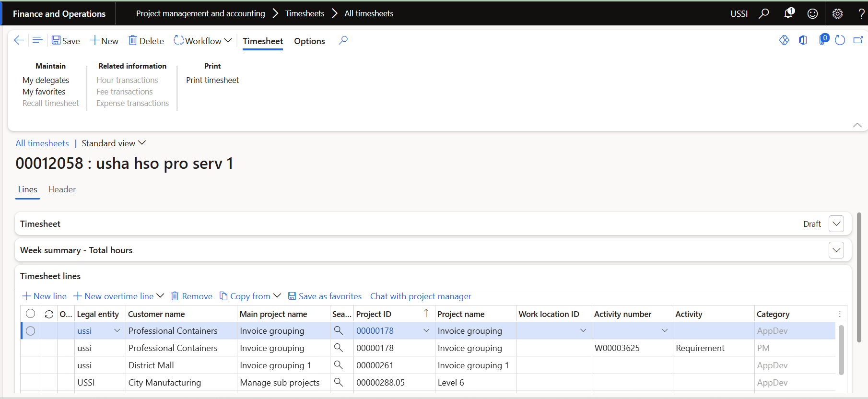The height and width of the screenshot is (399, 868).
Task: Toggle the select-all rows radio in header
Action: pyautogui.click(x=31, y=314)
